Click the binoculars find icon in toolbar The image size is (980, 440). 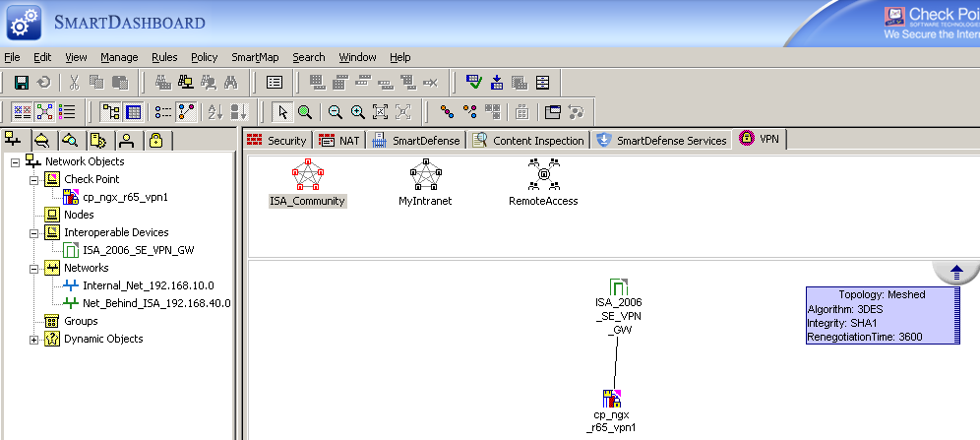point(230,82)
